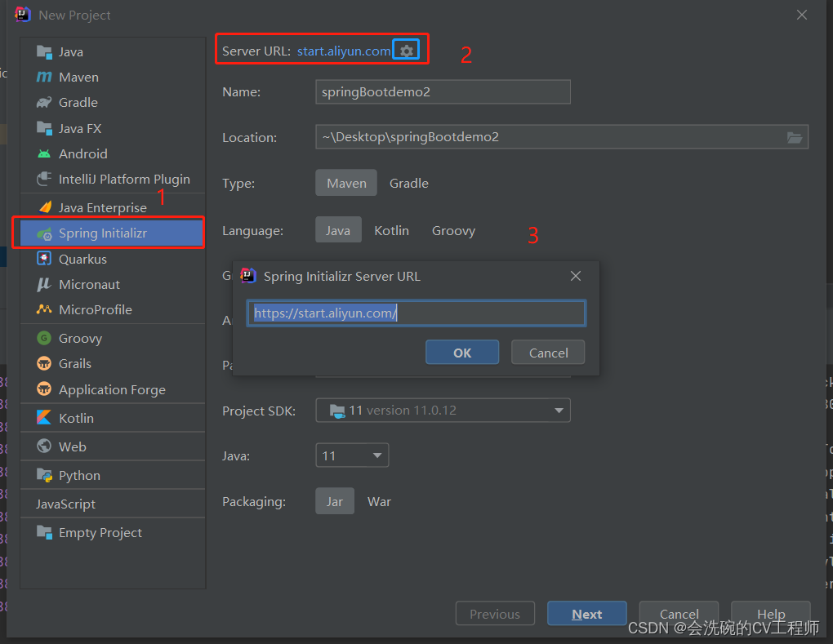Click the Android robot icon

(44, 154)
